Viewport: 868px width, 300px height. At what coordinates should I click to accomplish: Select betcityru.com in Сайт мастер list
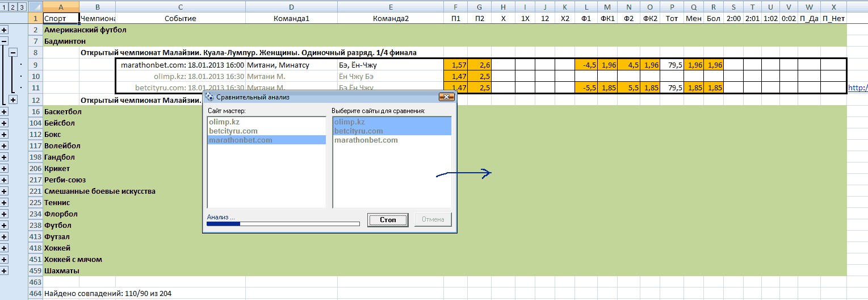tap(267, 131)
